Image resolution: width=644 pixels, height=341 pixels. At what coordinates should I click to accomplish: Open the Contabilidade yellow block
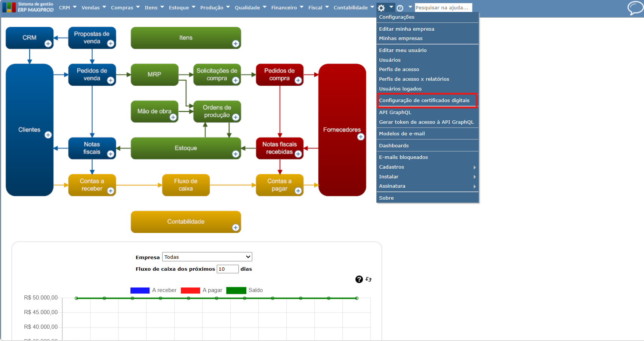[186, 222]
